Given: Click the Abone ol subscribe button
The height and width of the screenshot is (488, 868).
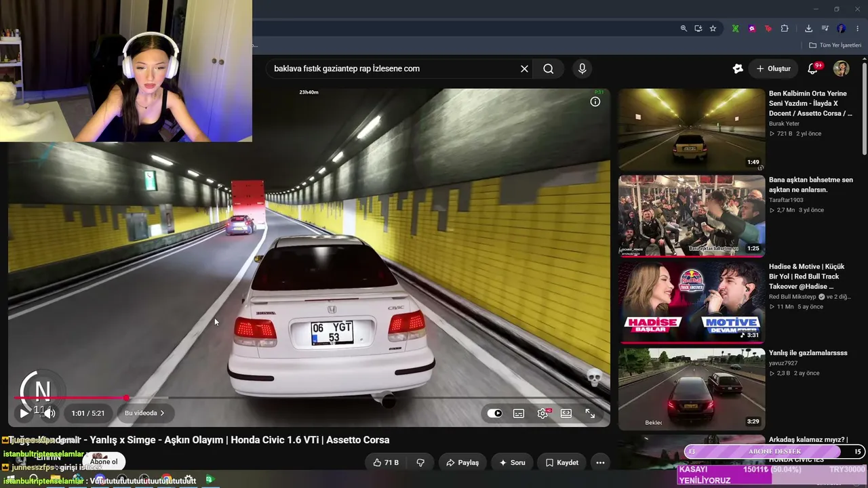Looking at the screenshot, I should pyautogui.click(x=104, y=462).
